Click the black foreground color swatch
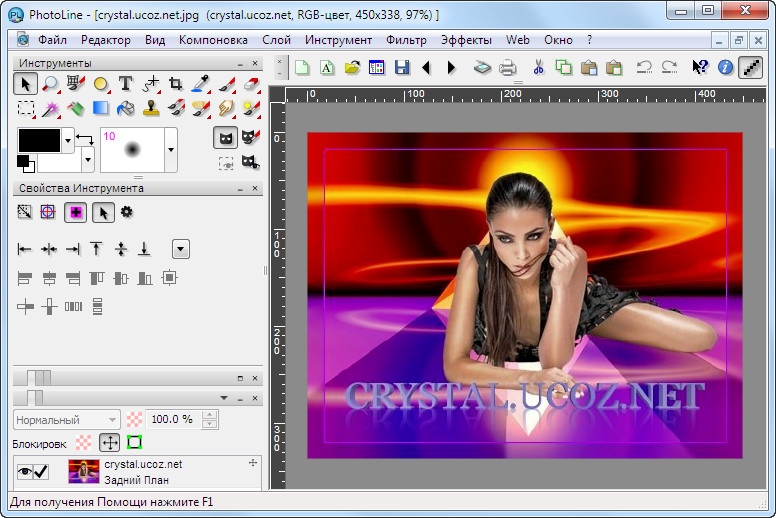Image resolution: width=776 pixels, height=518 pixels. pos(39,140)
